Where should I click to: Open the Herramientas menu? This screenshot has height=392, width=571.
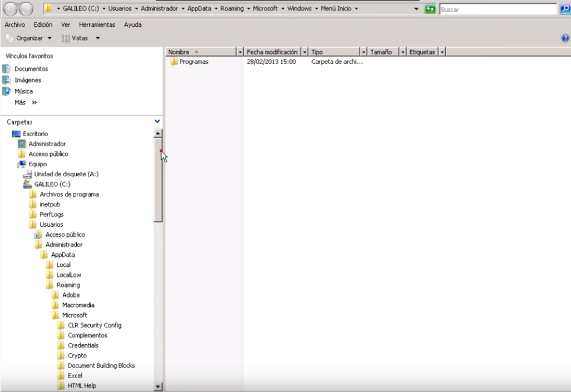(x=97, y=24)
